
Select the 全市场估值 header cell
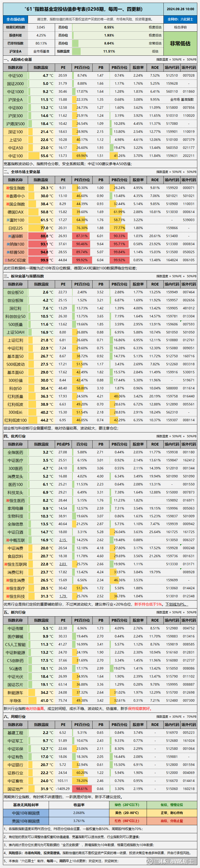click(x=16, y=19)
